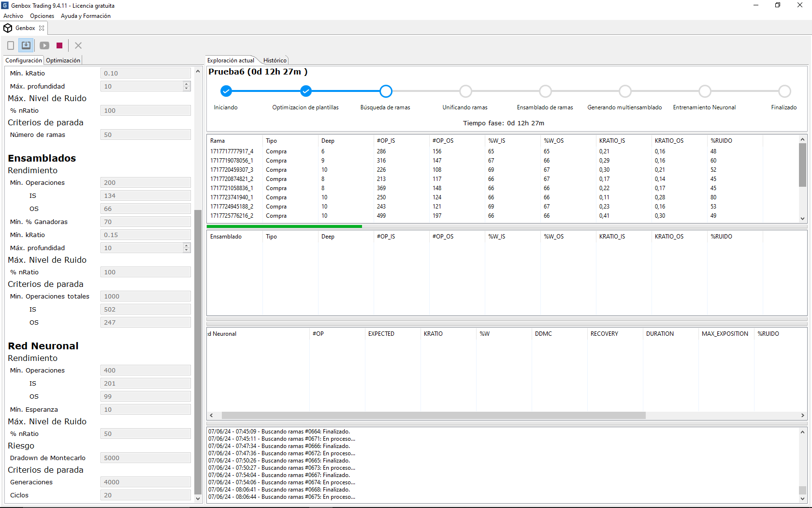
Task: Click the Búsqueda de ramas step circle
Action: (386, 91)
